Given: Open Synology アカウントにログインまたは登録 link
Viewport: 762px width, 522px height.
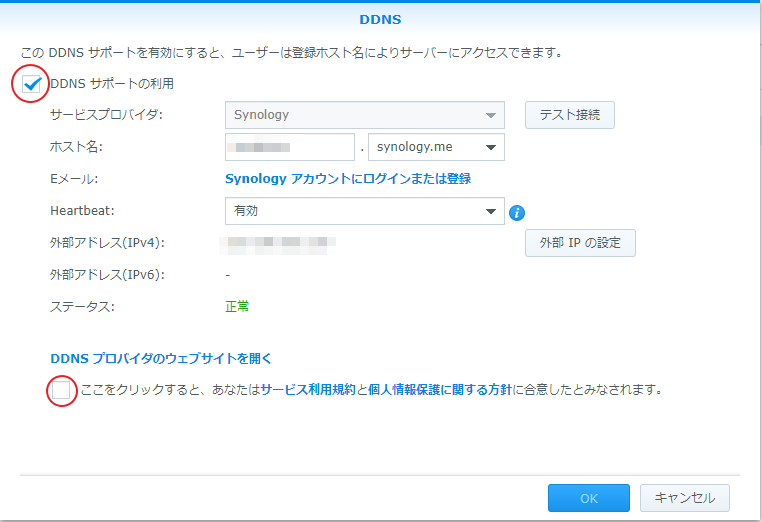Looking at the screenshot, I should (x=348, y=179).
